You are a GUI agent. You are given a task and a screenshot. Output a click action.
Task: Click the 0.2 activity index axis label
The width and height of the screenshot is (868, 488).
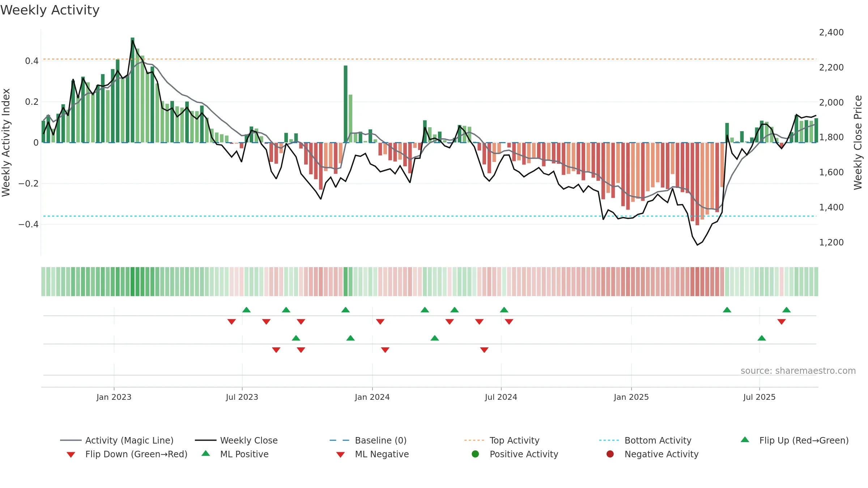coord(32,102)
